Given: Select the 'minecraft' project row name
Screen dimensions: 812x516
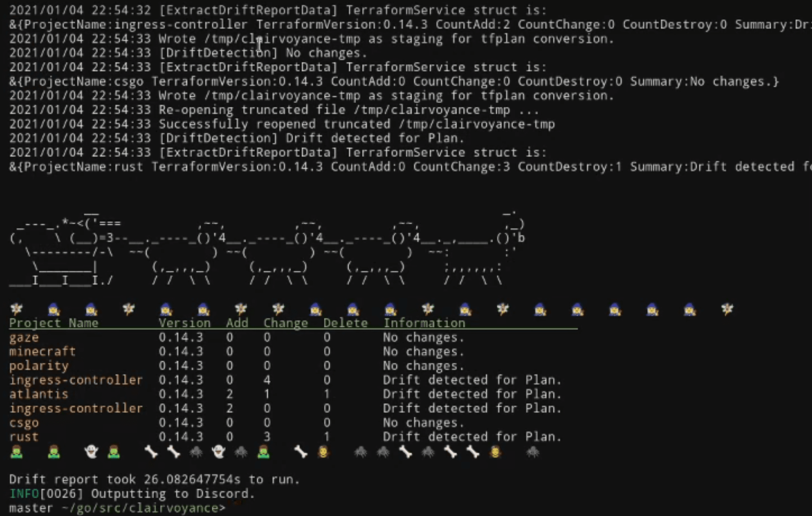Looking at the screenshot, I should pyautogui.click(x=42, y=351).
